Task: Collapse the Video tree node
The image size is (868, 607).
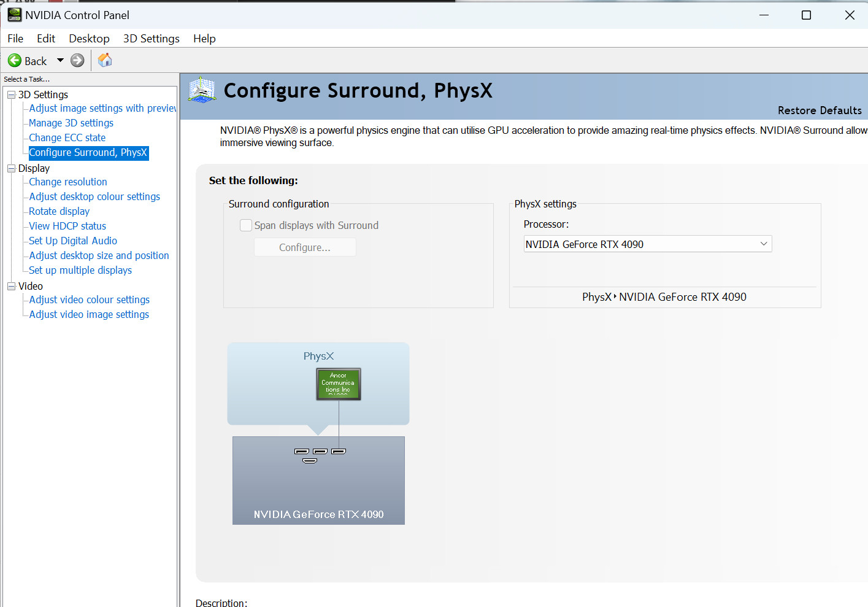Action: point(11,286)
